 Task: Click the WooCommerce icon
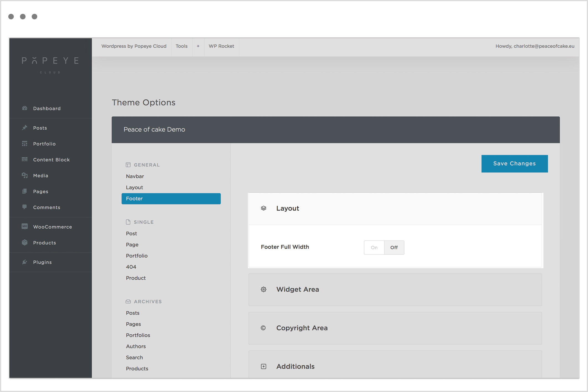[25, 226]
